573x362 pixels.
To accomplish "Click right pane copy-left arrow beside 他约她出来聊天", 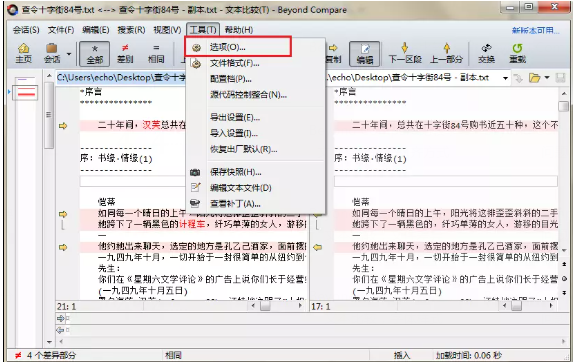I will point(318,247).
